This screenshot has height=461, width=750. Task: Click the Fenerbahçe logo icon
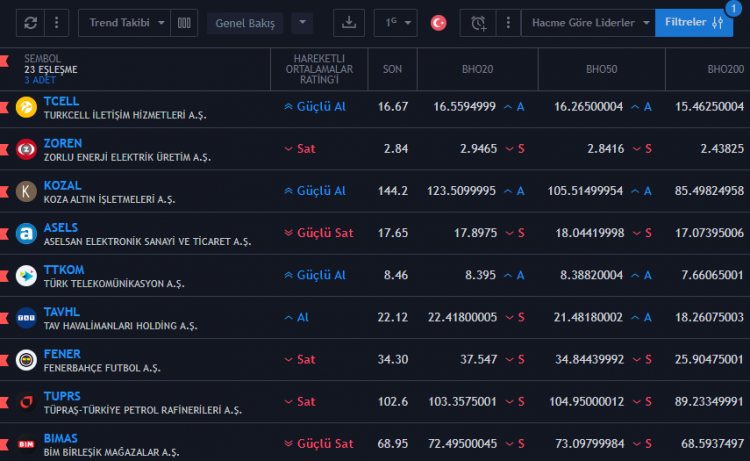tap(26, 360)
